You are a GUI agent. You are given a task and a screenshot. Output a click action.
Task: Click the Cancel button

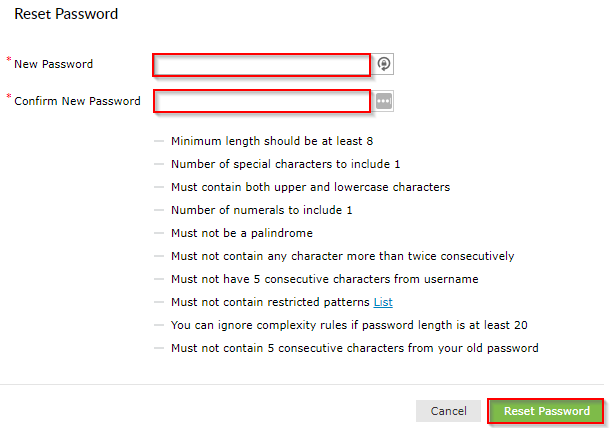[x=448, y=411]
